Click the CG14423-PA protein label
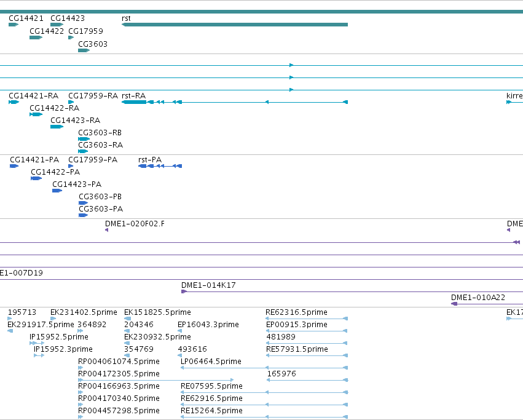The image size is (523, 420). (77, 184)
